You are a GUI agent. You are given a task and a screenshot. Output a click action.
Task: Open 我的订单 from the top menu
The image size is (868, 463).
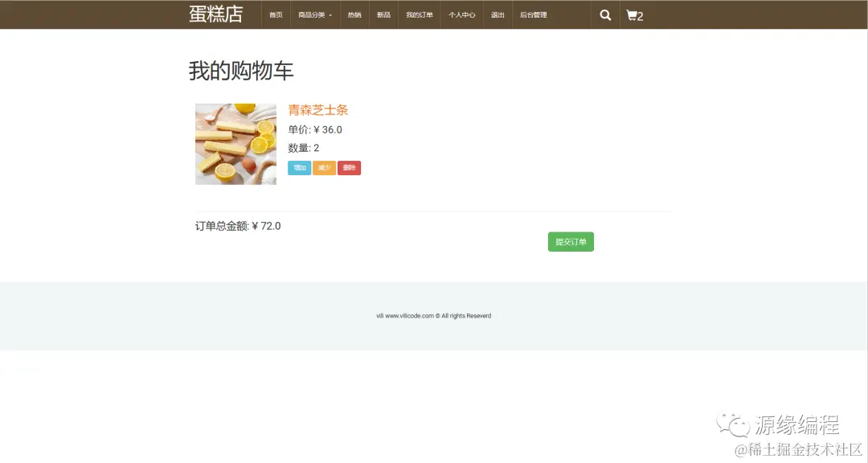tap(419, 14)
